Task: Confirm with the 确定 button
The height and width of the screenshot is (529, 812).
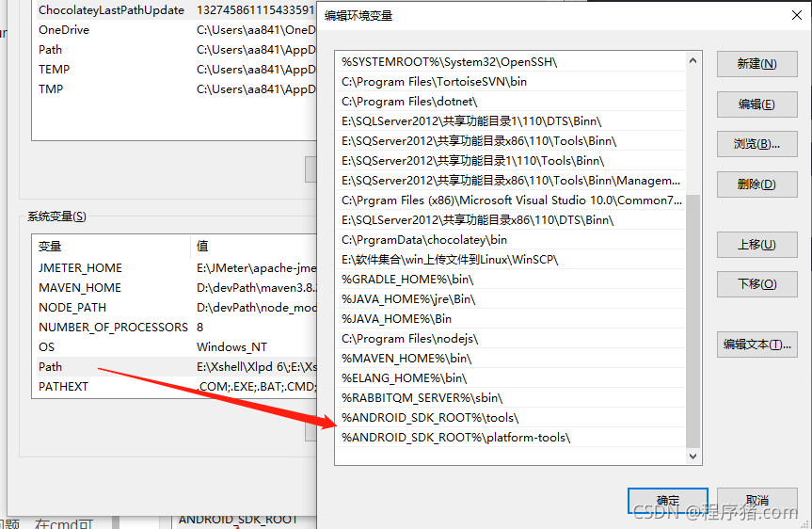Action: 667,501
